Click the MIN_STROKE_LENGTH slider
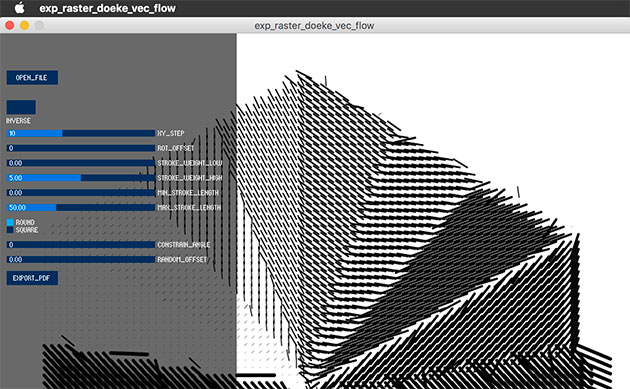 [81, 192]
